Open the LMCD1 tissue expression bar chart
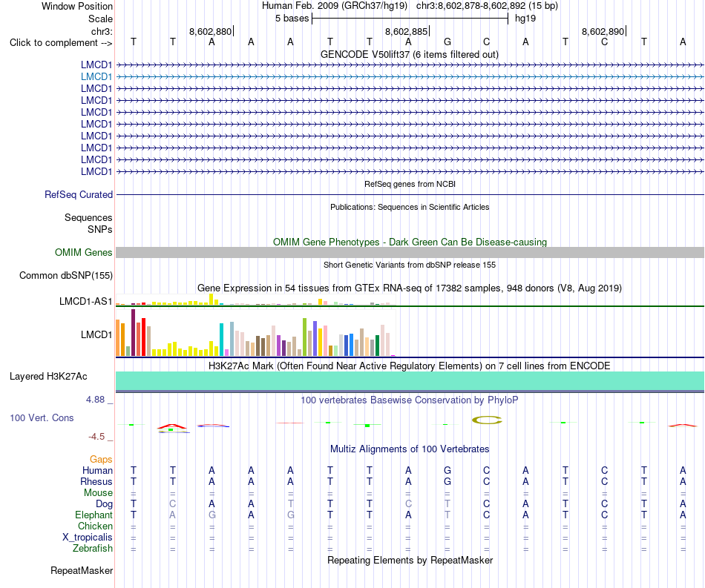This screenshot has height=588, width=705. tap(255, 332)
